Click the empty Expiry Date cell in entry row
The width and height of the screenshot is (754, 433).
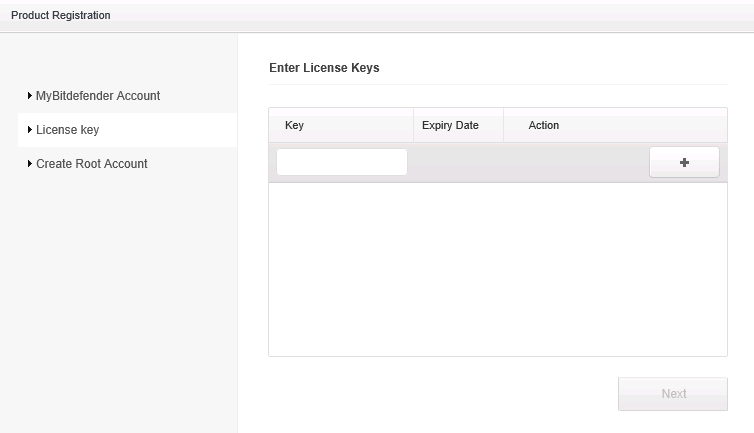coord(458,162)
